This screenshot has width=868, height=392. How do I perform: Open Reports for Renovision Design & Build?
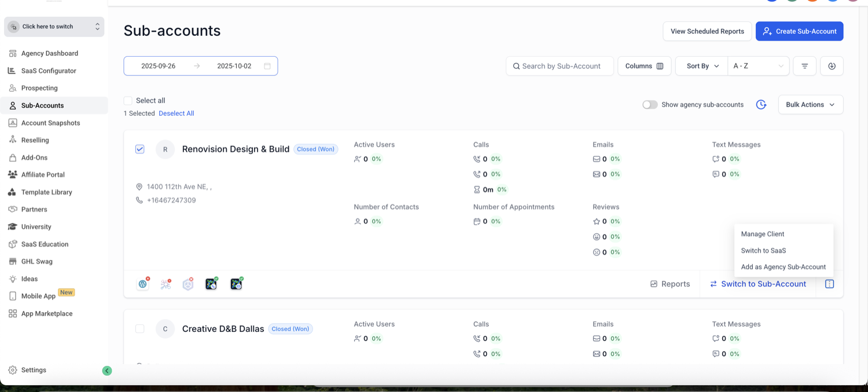point(670,284)
